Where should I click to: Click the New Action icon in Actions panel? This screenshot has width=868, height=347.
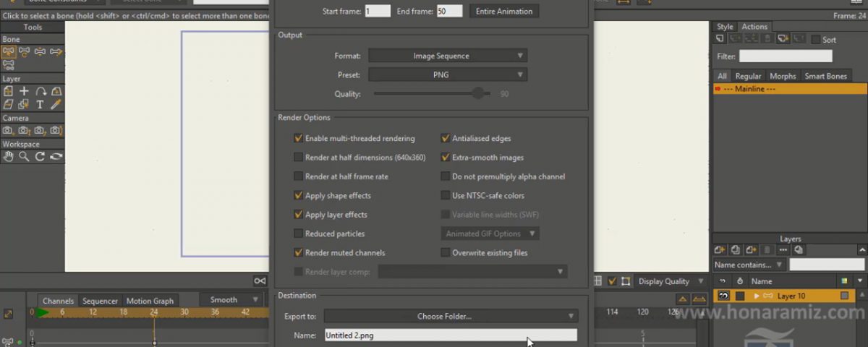pos(720,39)
